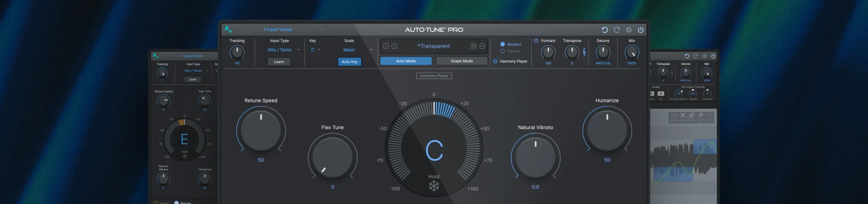Image resolution: width=868 pixels, height=204 pixels.
Task: Select Modern mode radio button
Action: 503,44
